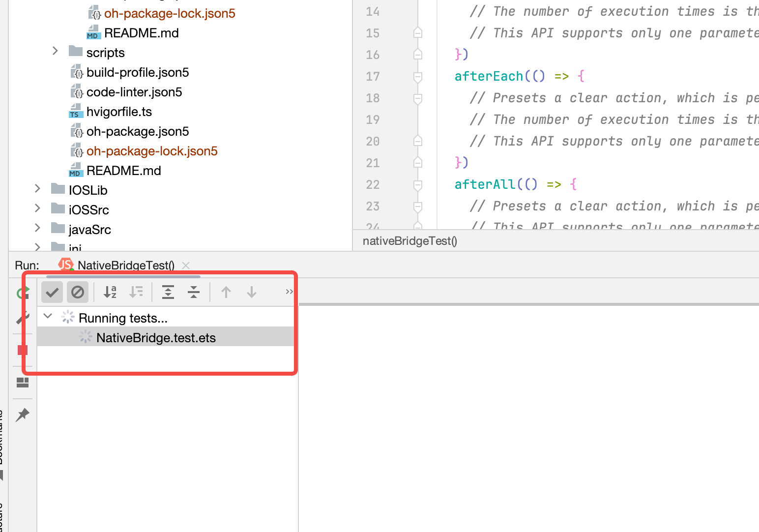759x532 pixels.
Task: Click afterAll call in editor
Action: pos(485,184)
